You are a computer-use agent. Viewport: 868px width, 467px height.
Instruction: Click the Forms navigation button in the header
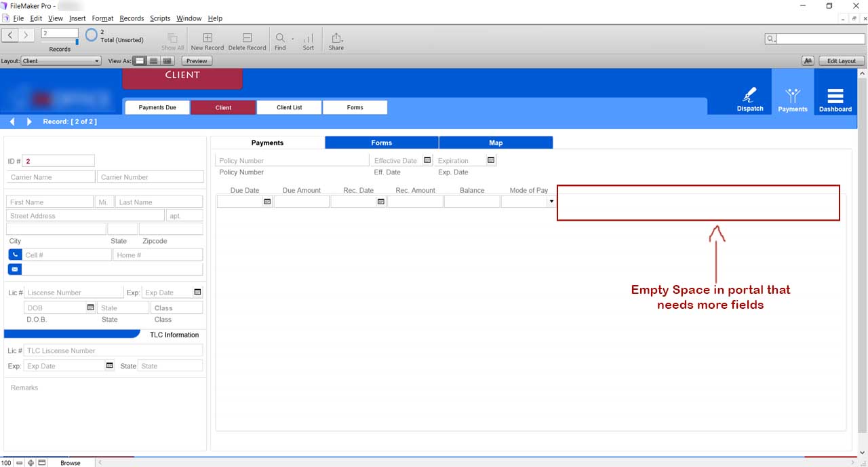click(x=355, y=107)
